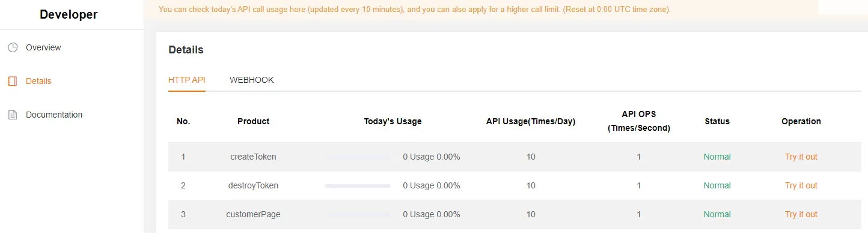Click Normal status in destroyToken row
Viewport: 868px width, 234px height.
point(717,185)
